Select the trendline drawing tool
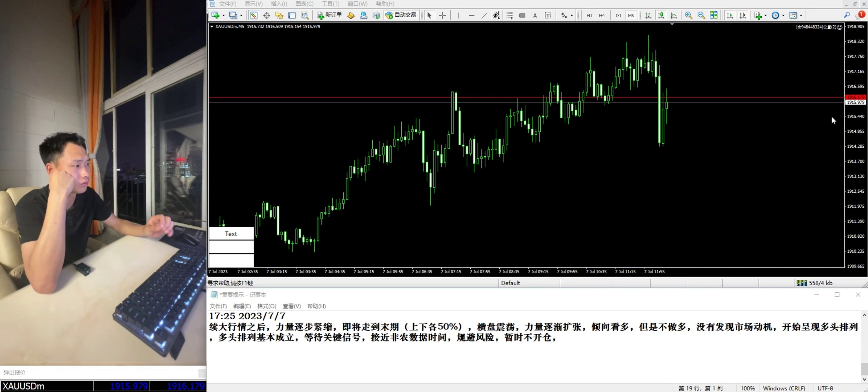Image resolution: width=868 pixels, height=392 pixels. [x=484, y=15]
